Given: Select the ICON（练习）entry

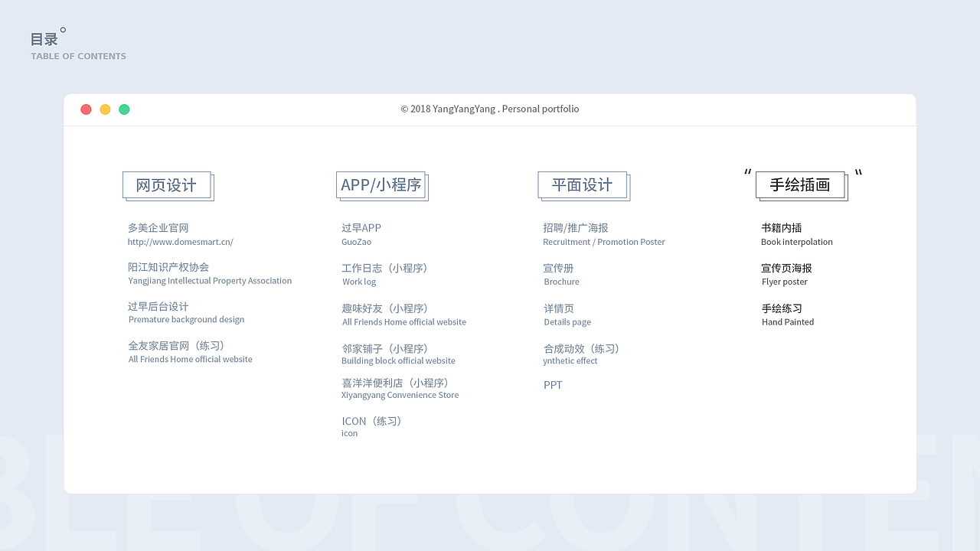Looking at the screenshot, I should tap(371, 420).
